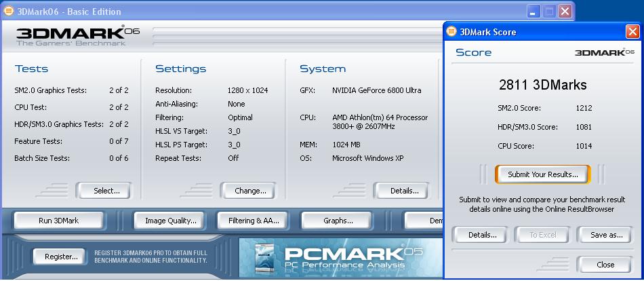Click SM2.0 Score value 1212
The height and width of the screenshot is (281, 644).
pyautogui.click(x=584, y=108)
